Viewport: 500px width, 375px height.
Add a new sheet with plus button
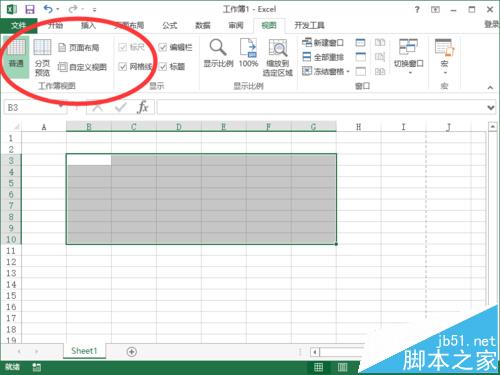pos(132,352)
